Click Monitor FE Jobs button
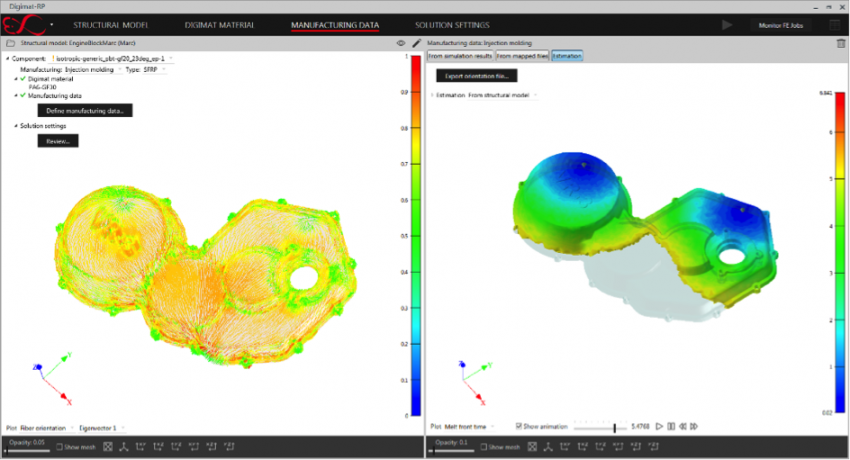The height and width of the screenshot is (460, 850). pos(781,25)
